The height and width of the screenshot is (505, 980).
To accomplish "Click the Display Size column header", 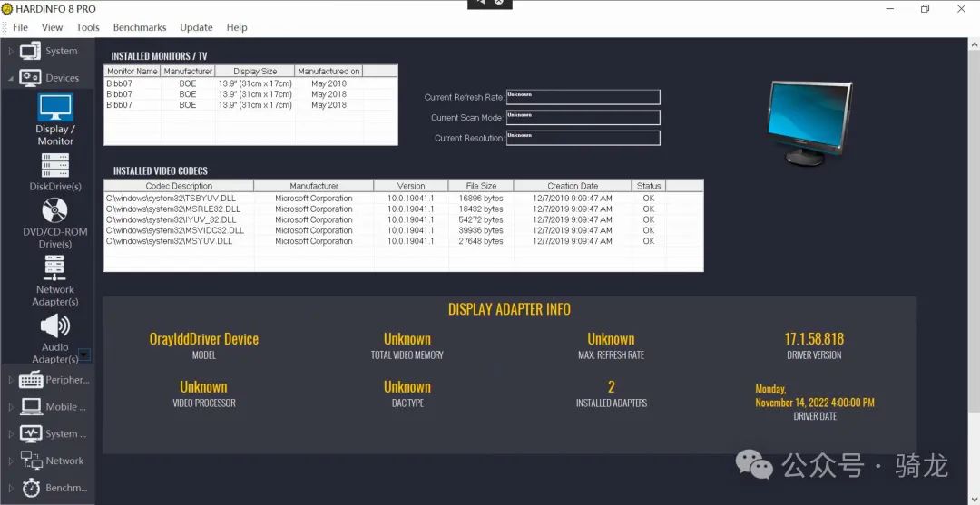I will click(x=255, y=71).
